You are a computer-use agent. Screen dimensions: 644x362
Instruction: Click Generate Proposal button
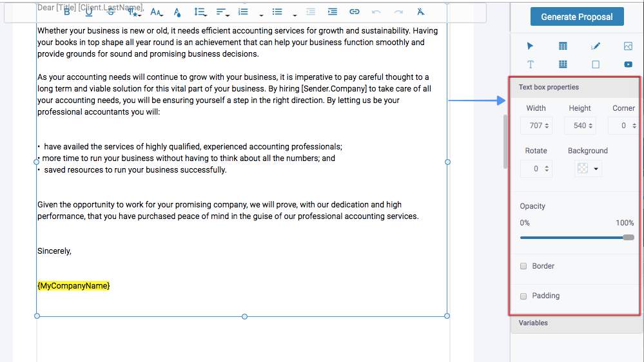pos(577,16)
